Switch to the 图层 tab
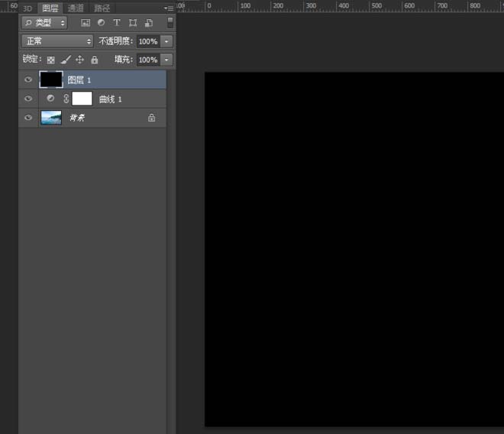The image size is (504, 434). tap(50, 8)
